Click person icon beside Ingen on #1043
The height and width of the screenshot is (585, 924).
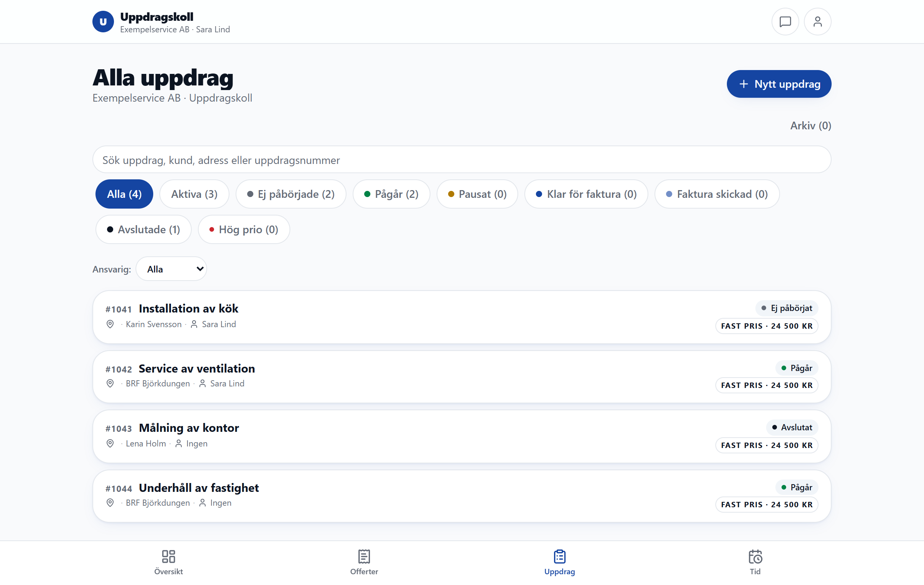pyautogui.click(x=179, y=443)
